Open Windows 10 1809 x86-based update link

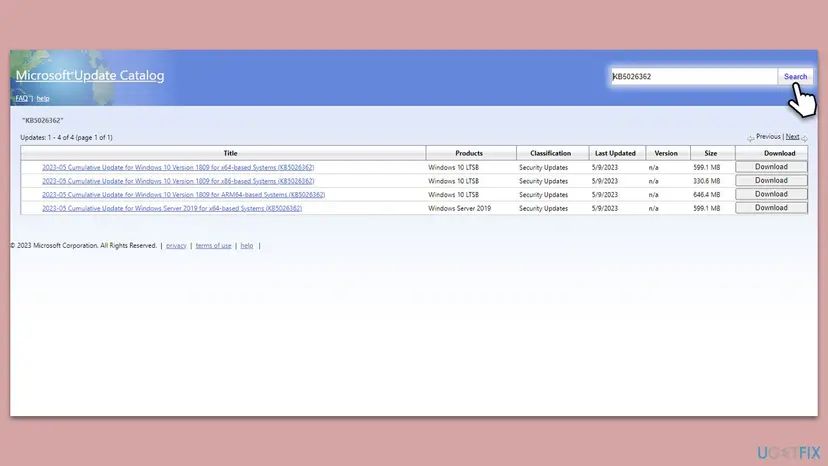tap(178, 181)
